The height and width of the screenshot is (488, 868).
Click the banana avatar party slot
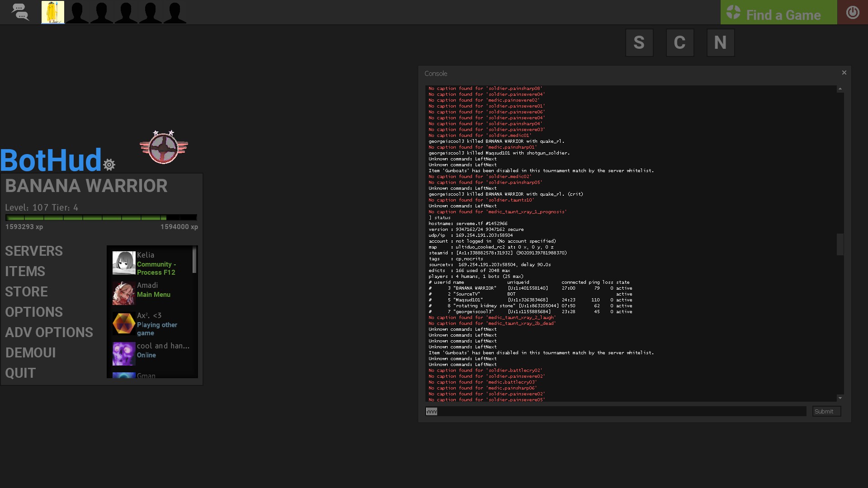point(53,12)
